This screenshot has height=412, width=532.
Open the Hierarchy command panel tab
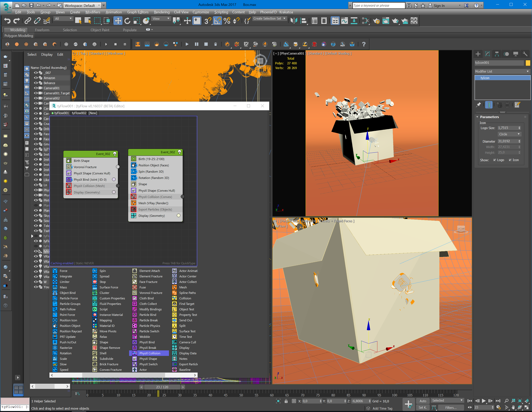tap(497, 54)
